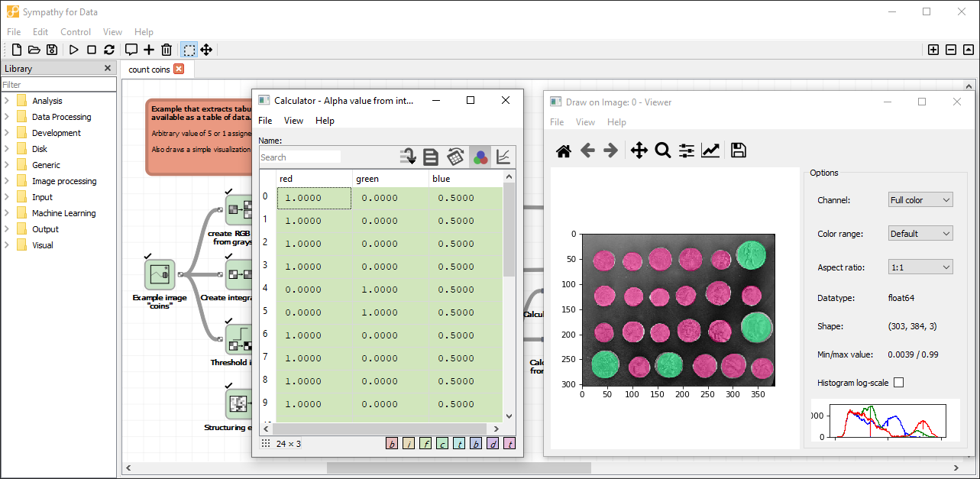Expand the Disk library folder
The image size is (980, 479).
(7, 149)
